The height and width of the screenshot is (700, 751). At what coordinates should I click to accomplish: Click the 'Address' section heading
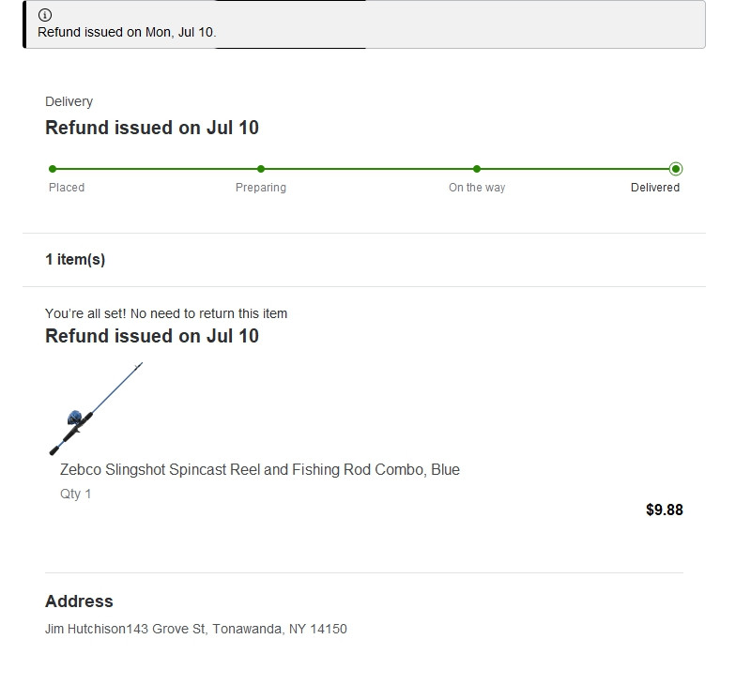(79, 601)
